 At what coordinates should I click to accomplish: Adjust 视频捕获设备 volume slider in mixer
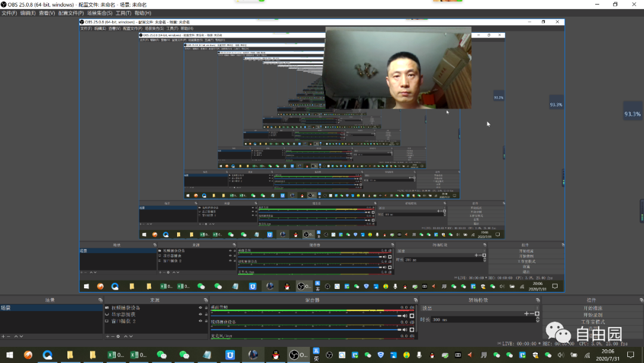[x=306, y=330]
